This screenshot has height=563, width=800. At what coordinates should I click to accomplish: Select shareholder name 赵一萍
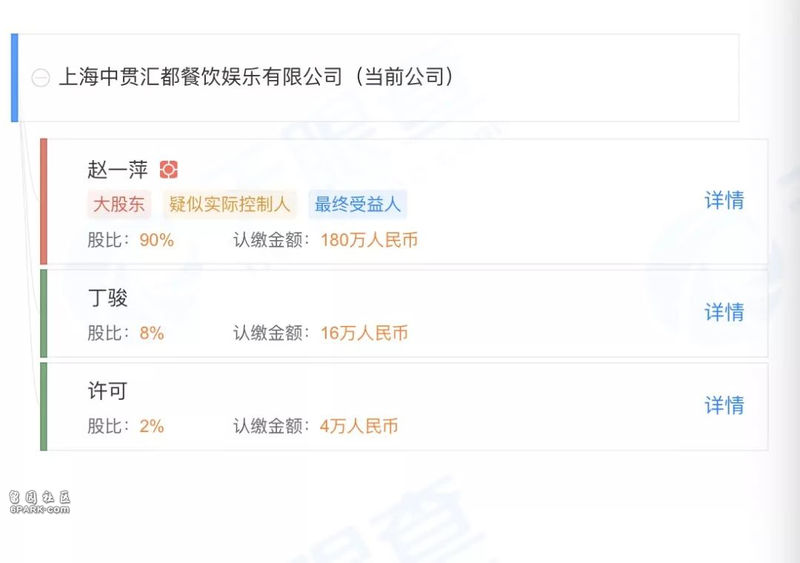coord(118,169)
